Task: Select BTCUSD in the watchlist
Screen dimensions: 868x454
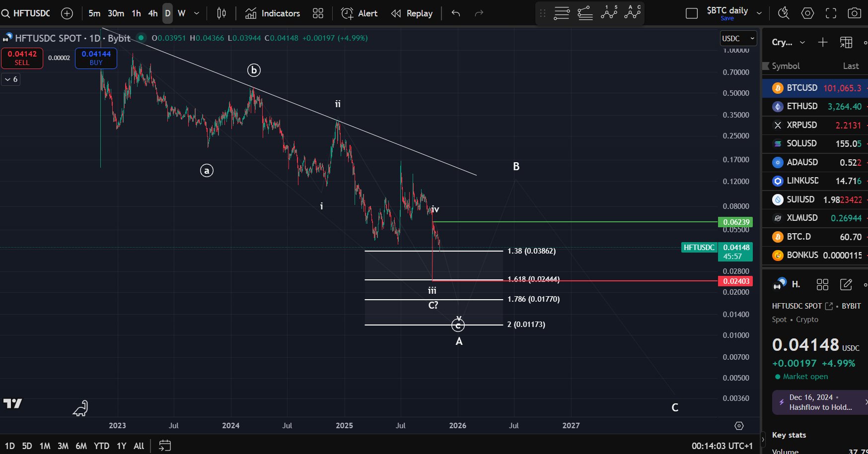Action: (x=815, y=88)
